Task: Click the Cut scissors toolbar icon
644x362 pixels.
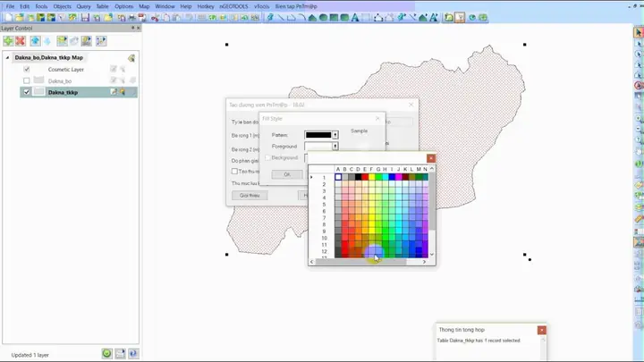Action: [155, 18]
